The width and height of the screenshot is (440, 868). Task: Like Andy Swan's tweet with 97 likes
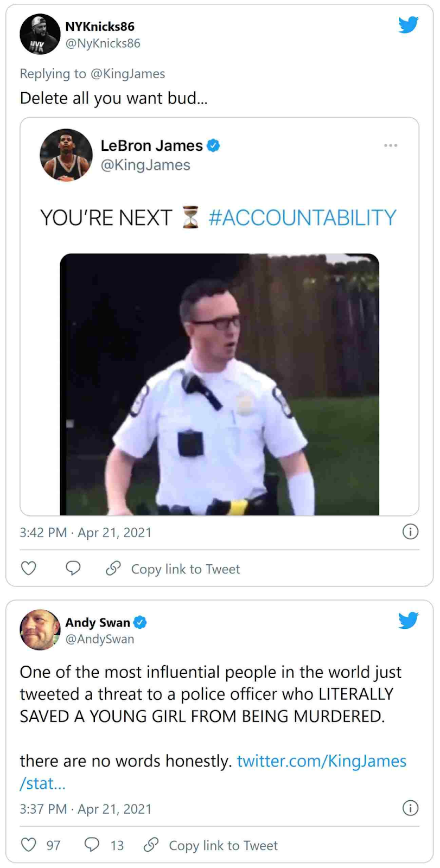pyautogui.click(x=28, y=845)
